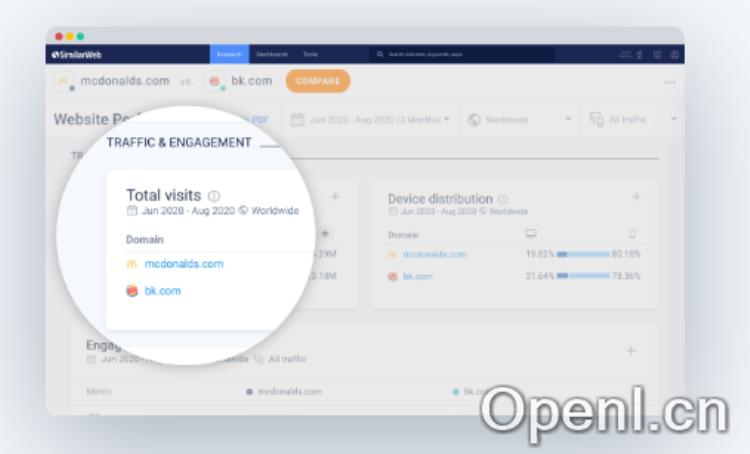Open bk.com link in Device distribution
The height and width of the screenshot is (454, 750).
[418, 277]
